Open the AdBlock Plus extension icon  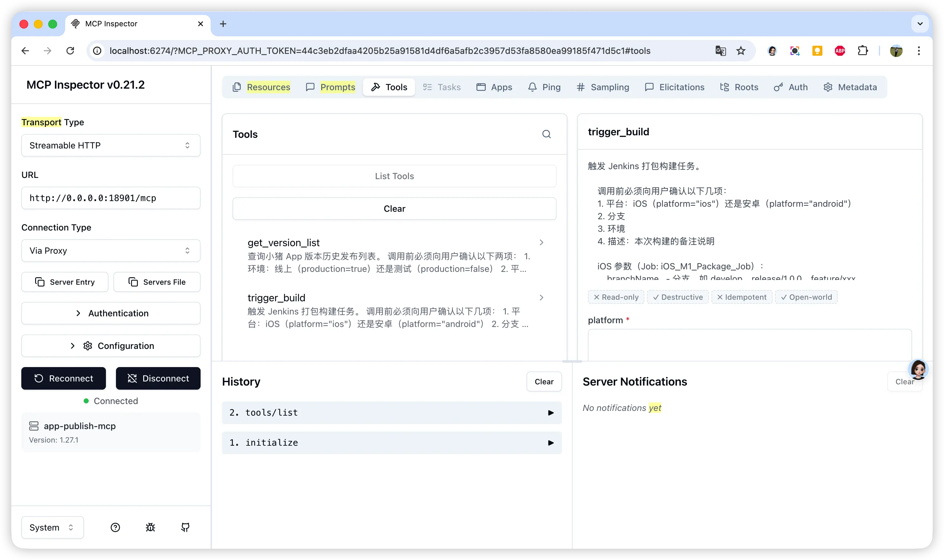(x=840, y=50)
